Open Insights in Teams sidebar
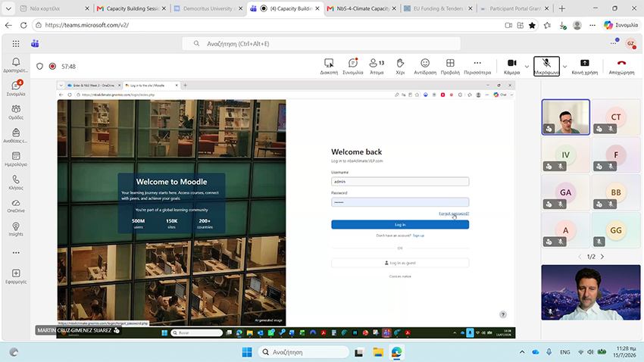Screen dimensions: 644x362 point(16,229)
